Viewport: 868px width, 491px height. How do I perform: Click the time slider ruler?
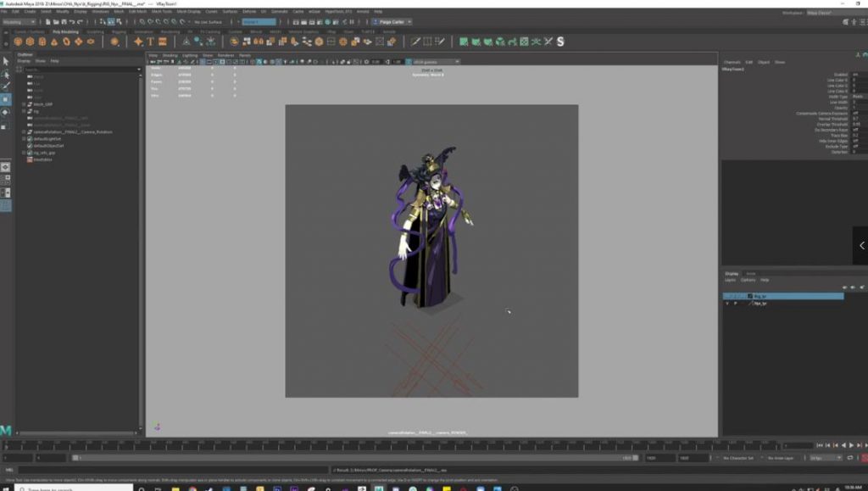pos(390,445)
